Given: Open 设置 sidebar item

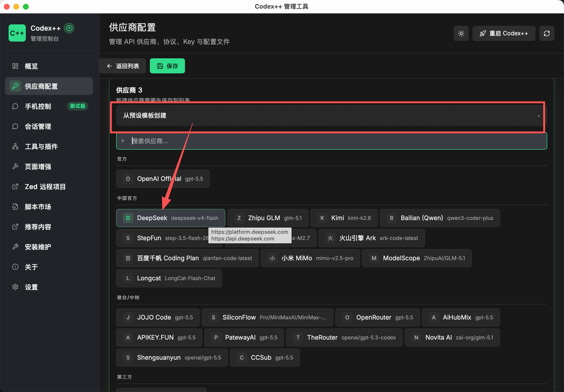Looking at the screenshot, I should (x=49, y=287).
